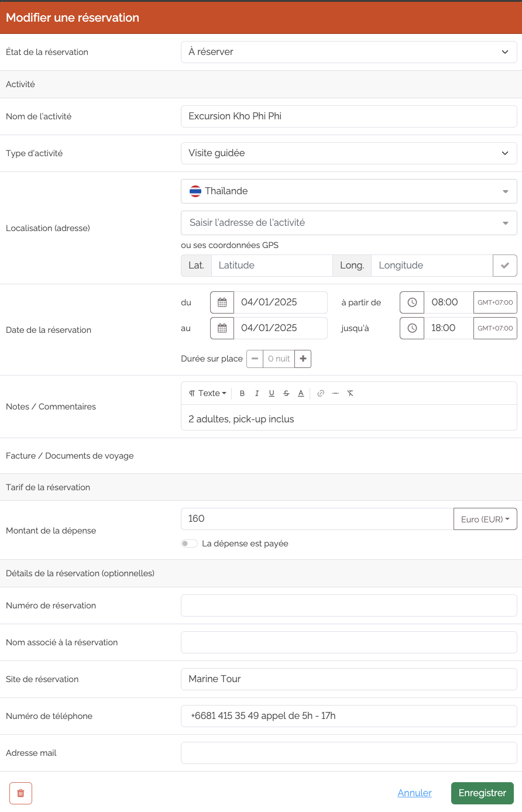Click the Enregistrer button
This screenshot has height=812, width=522.
click(482, 793)
